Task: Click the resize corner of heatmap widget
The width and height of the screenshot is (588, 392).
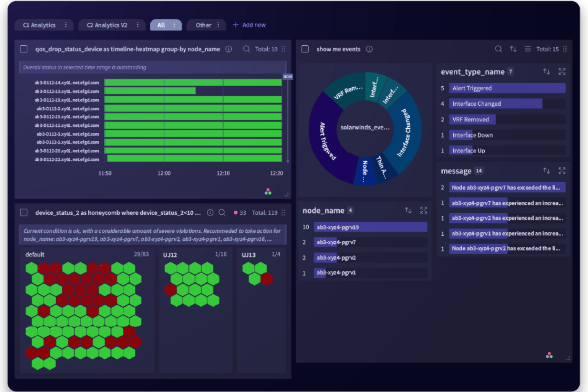Action: click(287, 195)
